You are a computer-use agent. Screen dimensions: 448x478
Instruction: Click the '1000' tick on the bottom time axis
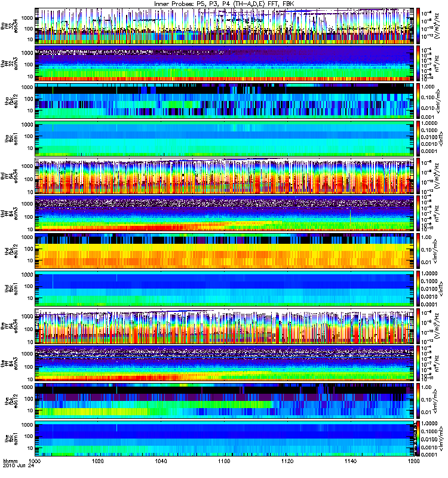[35, 461]
